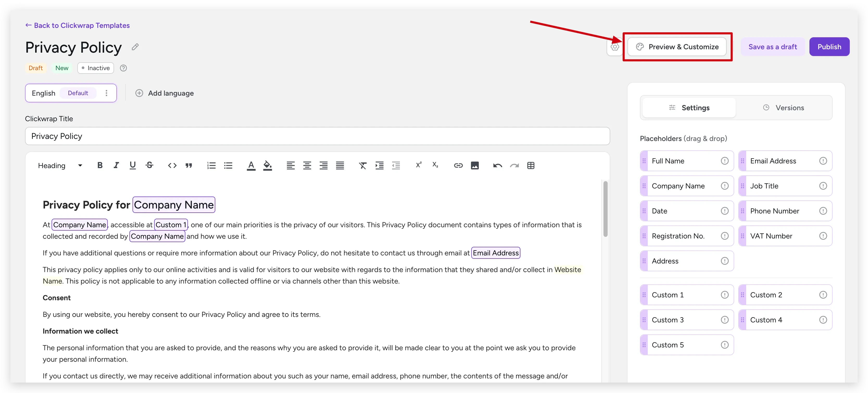Open the Heading style dropdown

(59, 165)
